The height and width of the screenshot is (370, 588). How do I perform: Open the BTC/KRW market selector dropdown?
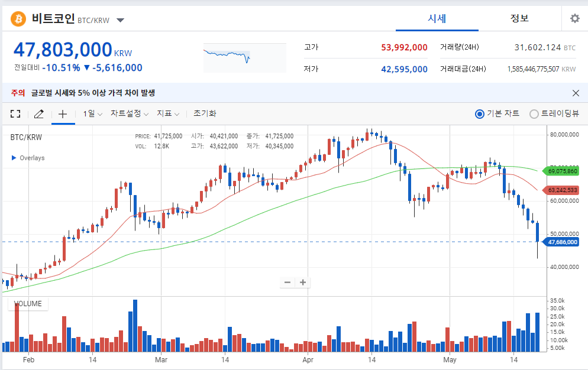pos(120,20)
